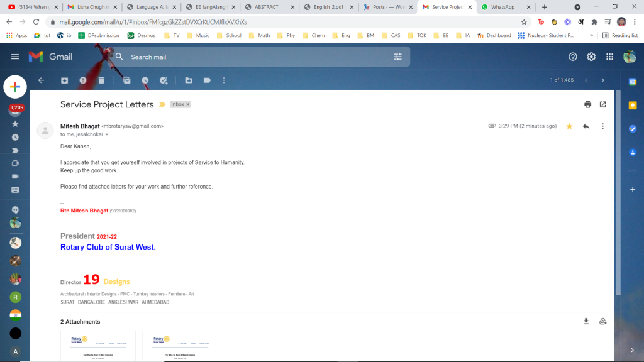Archive this email

click(65, 80)
